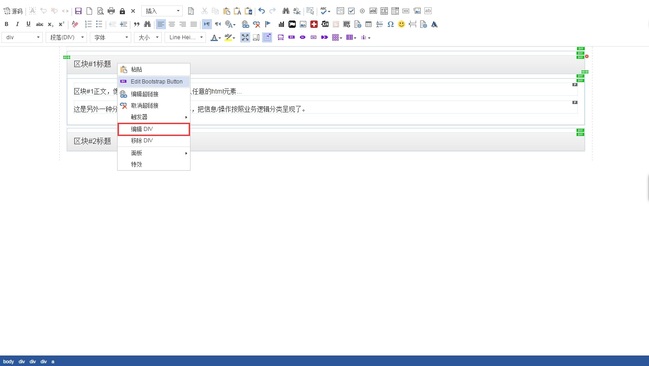
Task: Click the Undo arrow
Action: [x=262, y=11]
